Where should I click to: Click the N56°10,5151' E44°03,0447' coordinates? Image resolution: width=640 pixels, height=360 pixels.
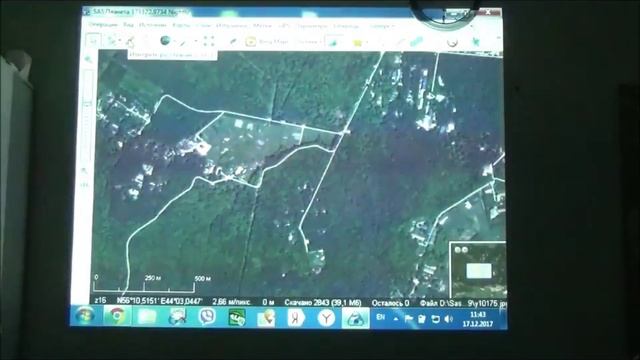click(x=160, y=301)
